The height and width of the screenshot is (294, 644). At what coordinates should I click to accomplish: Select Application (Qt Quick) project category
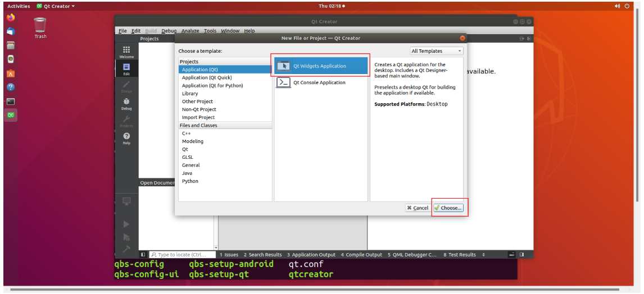[207, 77]
